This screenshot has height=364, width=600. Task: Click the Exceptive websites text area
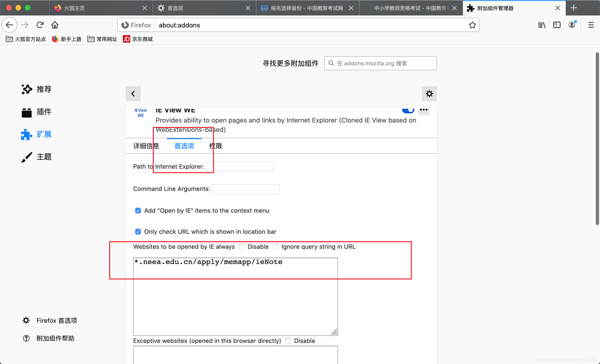pos(235,355)
